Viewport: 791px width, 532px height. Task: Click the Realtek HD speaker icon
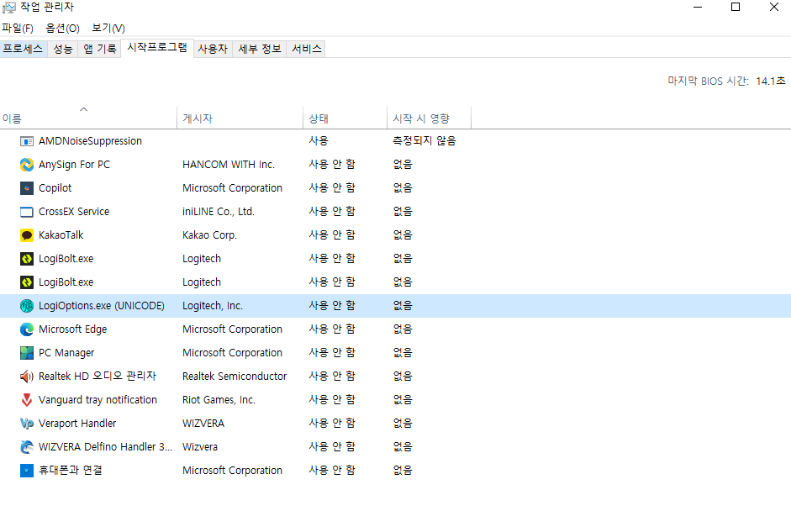[27, 377]
